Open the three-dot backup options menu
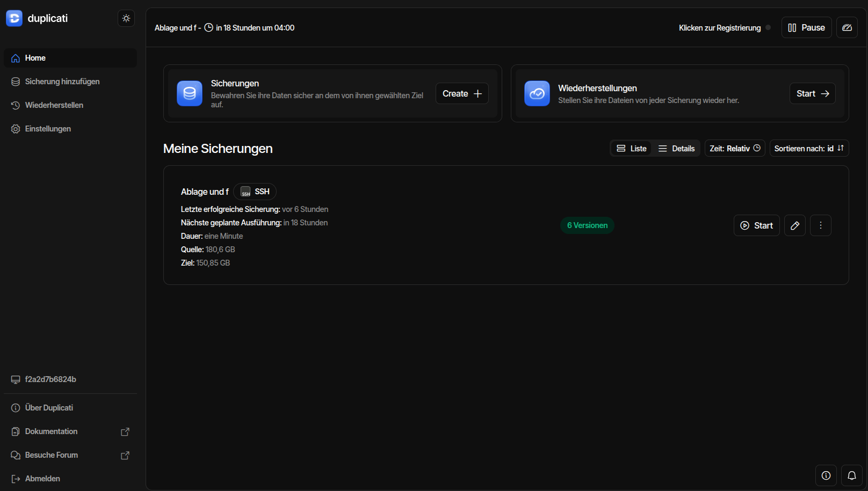Viewport: 868px width, 491px height. pos(821,225)
